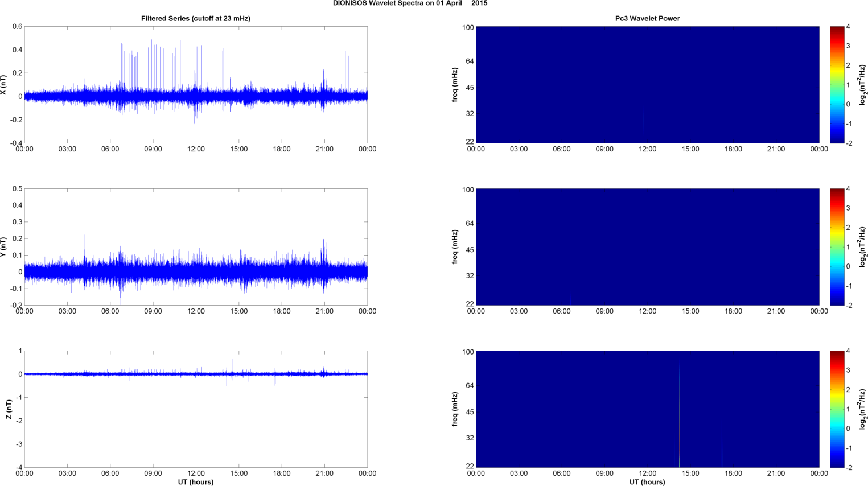Click the '100' frequency tick on the top spectrogram
This screenshot has width=868, height=486.
(x=468, y=27)
